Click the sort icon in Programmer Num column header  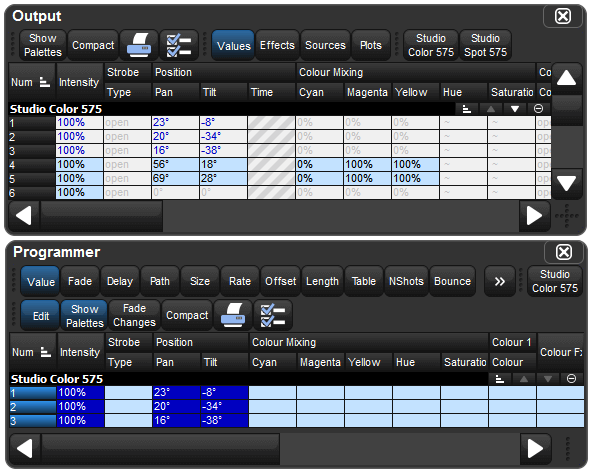46,352
